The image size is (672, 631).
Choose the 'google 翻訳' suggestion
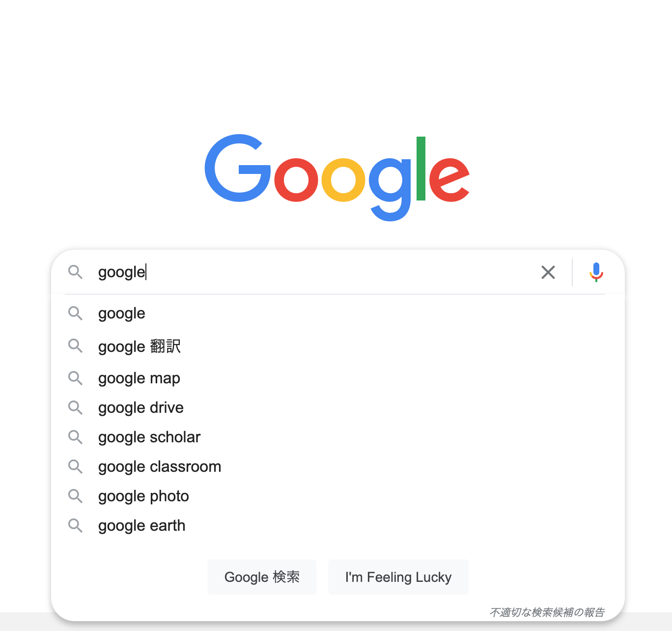click(x=139, y=346)
